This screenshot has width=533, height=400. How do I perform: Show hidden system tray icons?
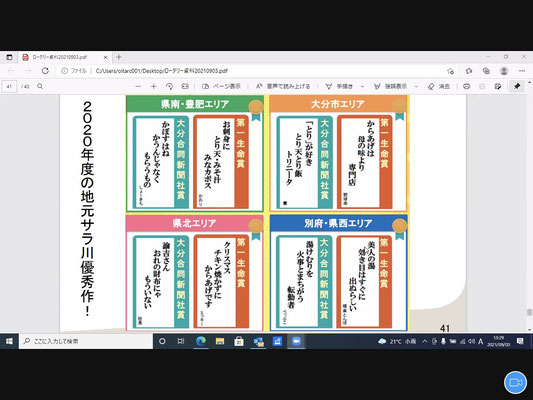coord(425,341)
